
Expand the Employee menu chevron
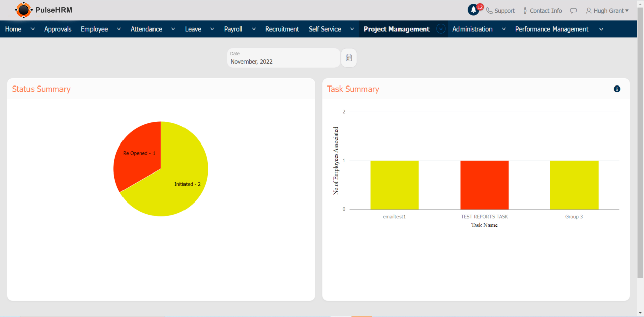coord(119,29)
